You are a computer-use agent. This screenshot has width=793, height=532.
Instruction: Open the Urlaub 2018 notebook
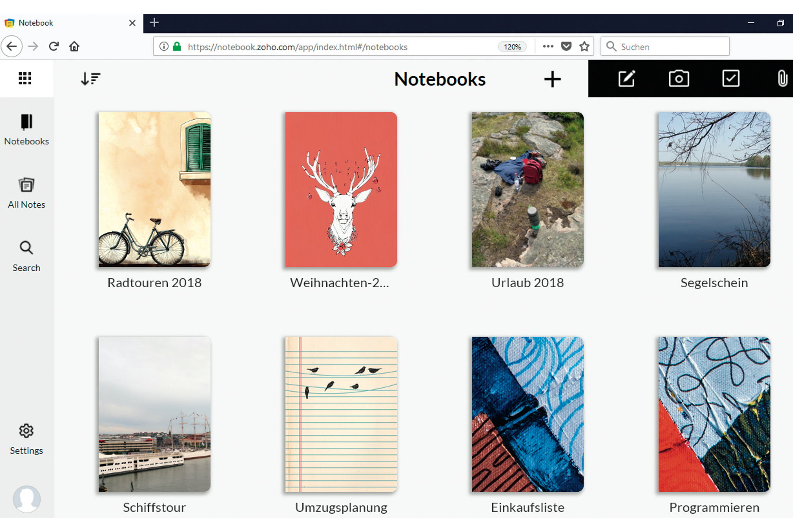tap(527, 189)
